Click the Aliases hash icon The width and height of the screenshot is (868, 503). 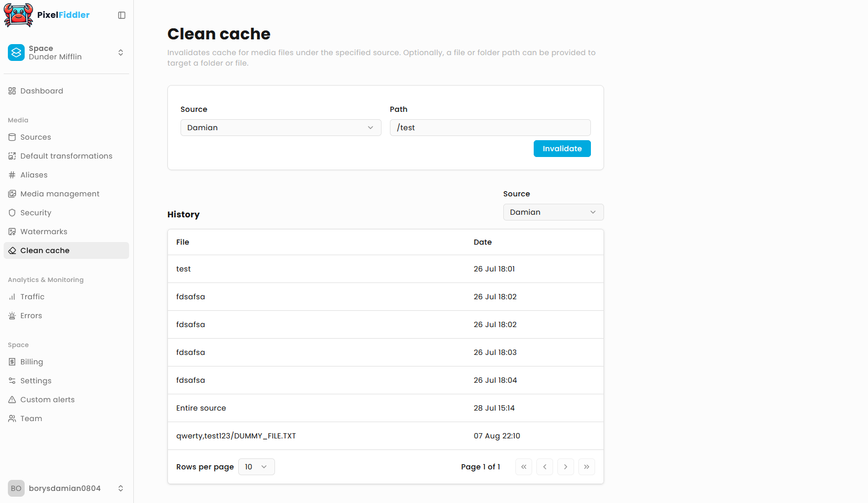click(x=12, y=175)
